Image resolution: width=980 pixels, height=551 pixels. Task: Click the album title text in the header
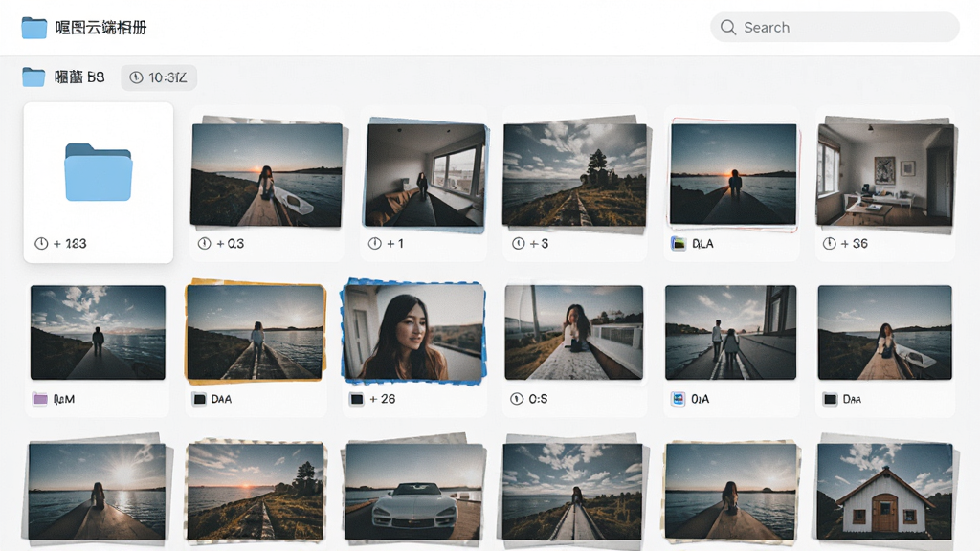(100, 28)
